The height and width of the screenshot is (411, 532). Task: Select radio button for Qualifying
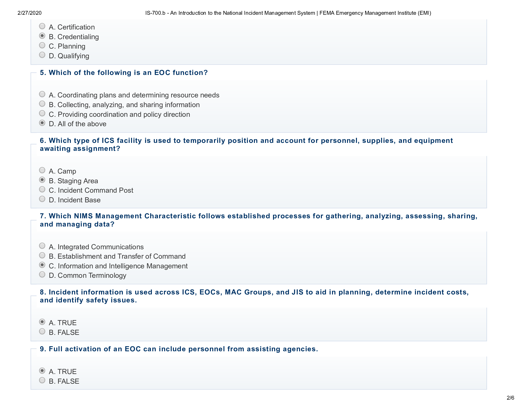[x=42, y=55]
